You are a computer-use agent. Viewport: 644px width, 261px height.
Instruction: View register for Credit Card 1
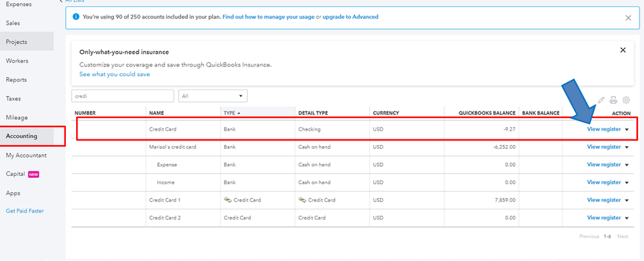pos(604,200)
